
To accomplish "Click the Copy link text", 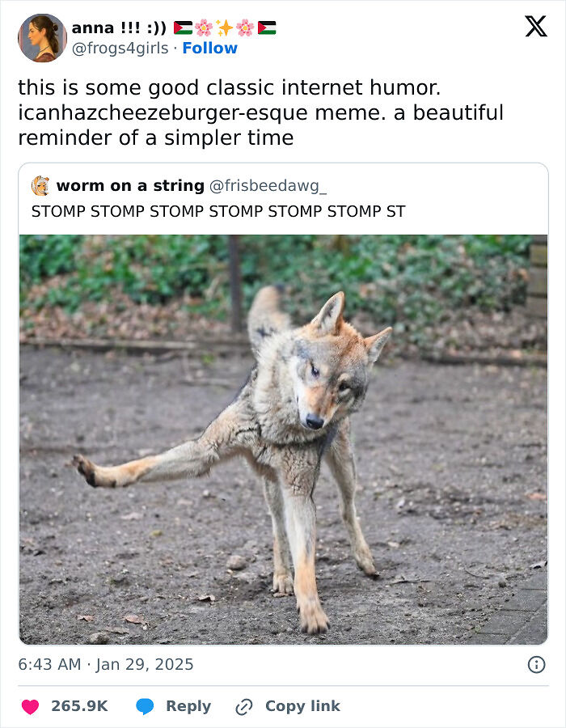I will [302, 706].
